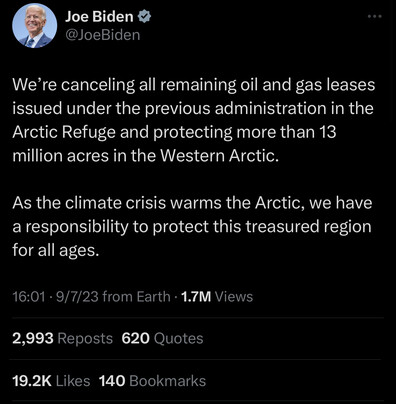Click the Quotes label
396x404 pixels.
[178, 339]
